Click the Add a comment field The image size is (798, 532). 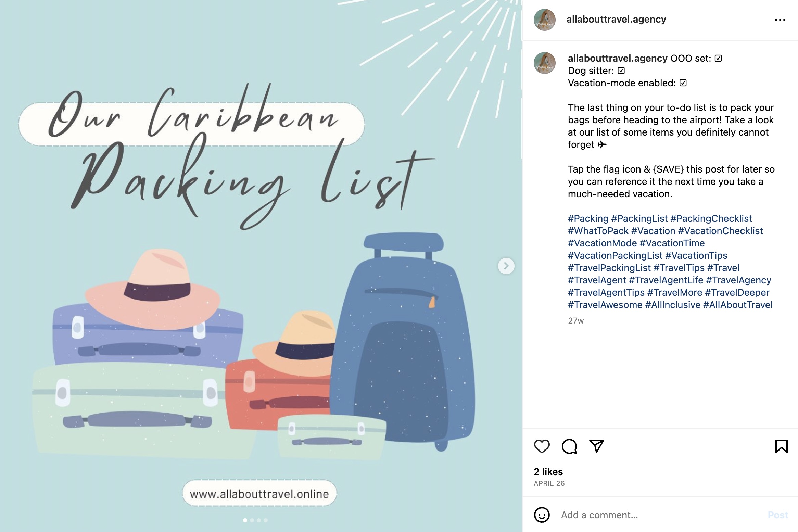650,515
